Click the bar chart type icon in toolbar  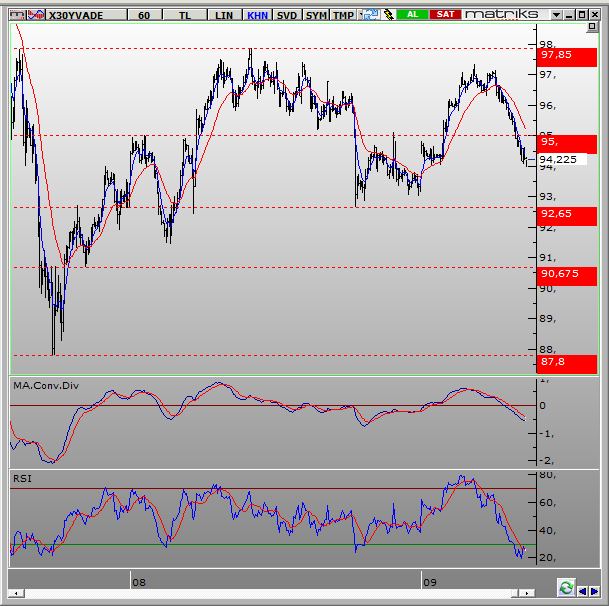click(17, 15)
